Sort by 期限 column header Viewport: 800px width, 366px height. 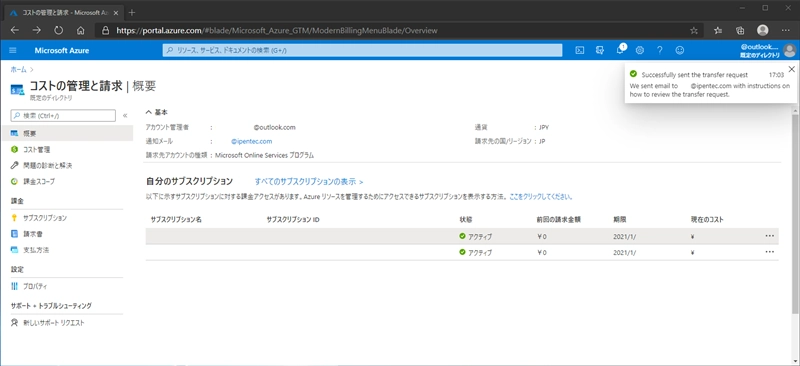tap(619, 219)
